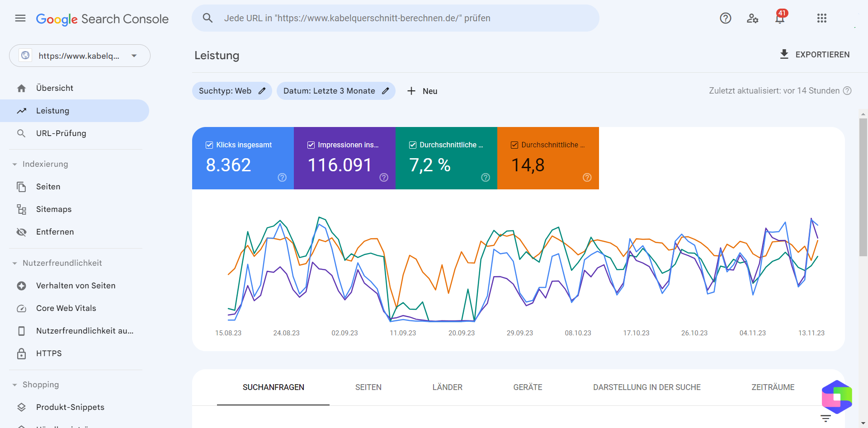The image size is (868, 428).
Task: Click the Sitemaps tree icon
Action: click(21, 209)
